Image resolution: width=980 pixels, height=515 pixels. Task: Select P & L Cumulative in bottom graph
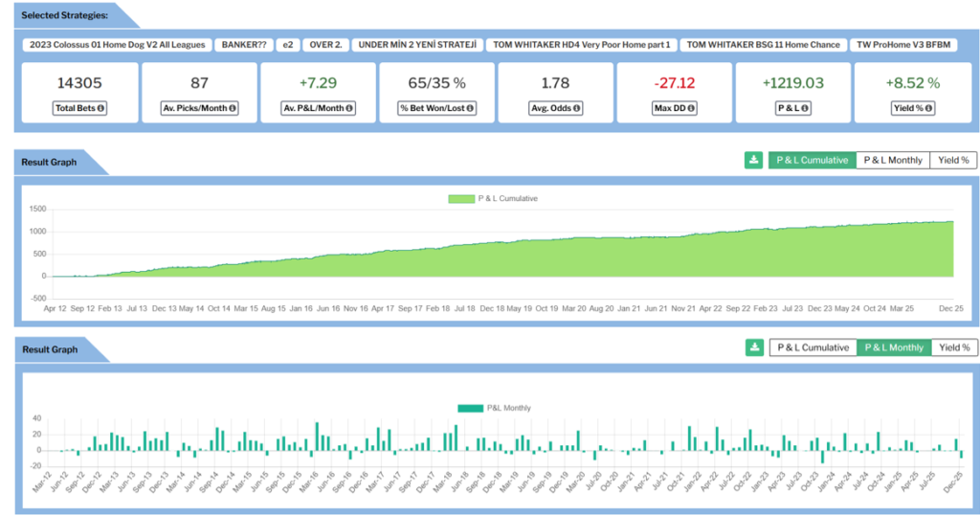pos(813,347)
